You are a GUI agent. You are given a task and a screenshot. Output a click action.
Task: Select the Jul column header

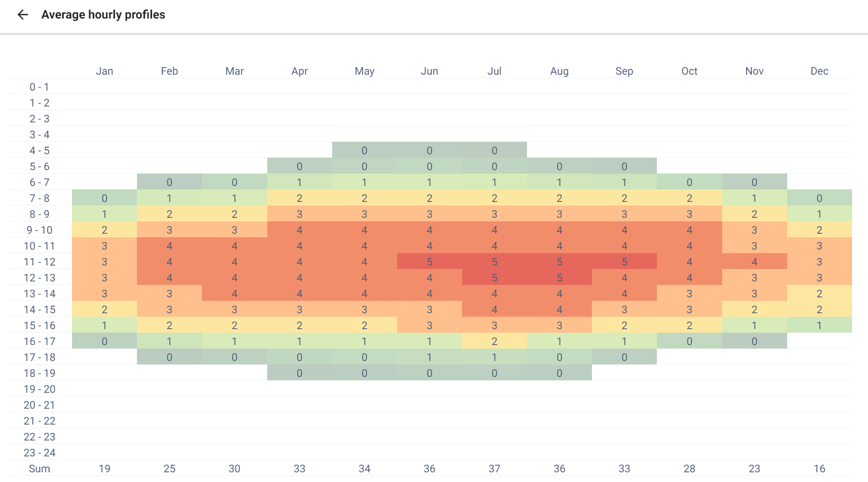pos(494,71)
